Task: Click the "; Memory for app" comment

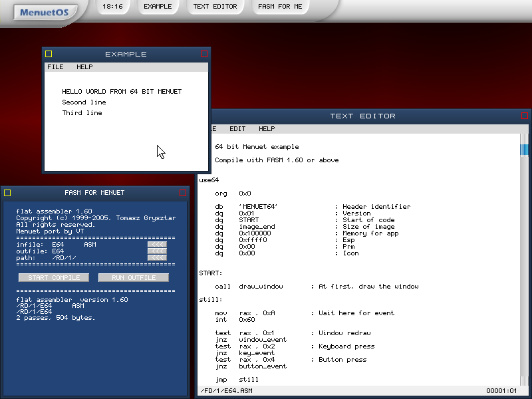Action: [x=366, y=233]
